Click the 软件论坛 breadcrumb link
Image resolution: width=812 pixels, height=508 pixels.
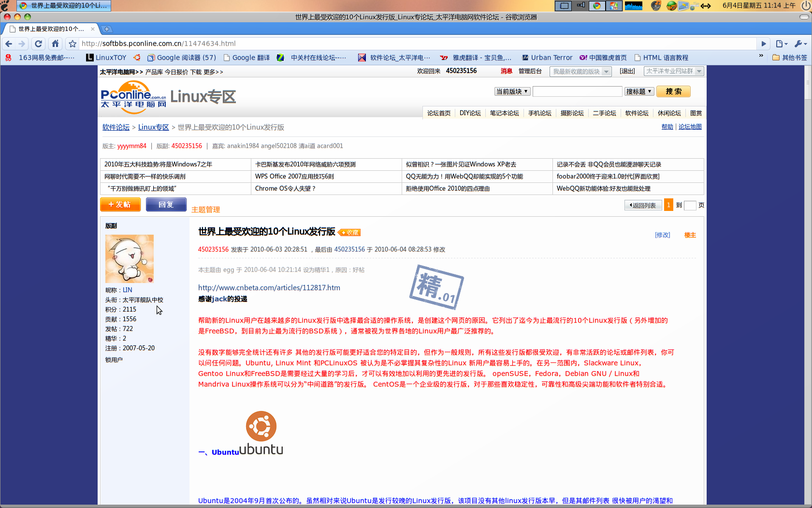click(116, 127)
